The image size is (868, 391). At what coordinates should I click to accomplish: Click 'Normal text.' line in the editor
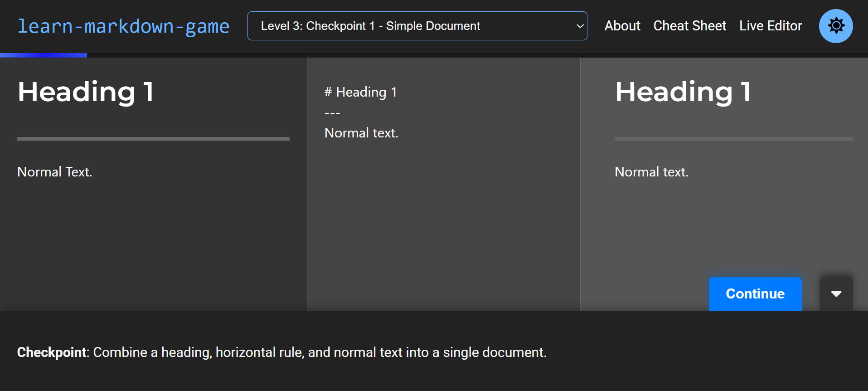pos(361,133)
